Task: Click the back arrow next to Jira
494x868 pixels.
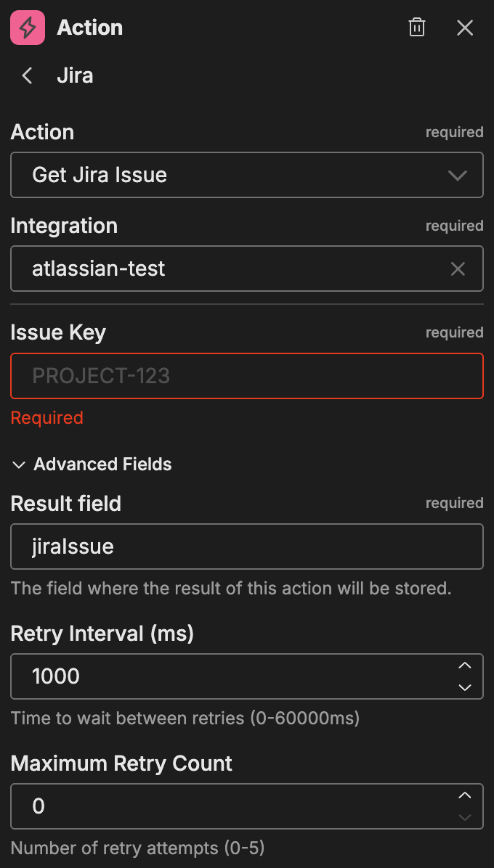Action: pyautogui.click(x=26, y=75)
